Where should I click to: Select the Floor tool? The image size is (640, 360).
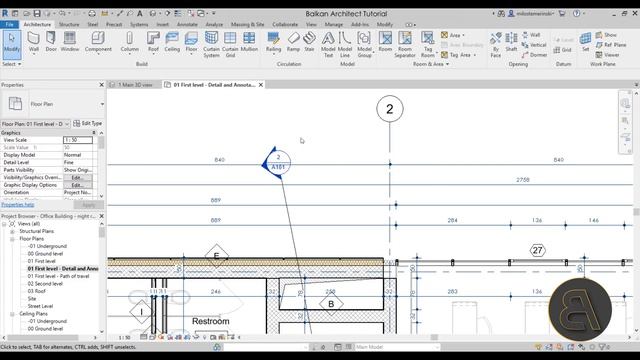[x=191, y=43]
